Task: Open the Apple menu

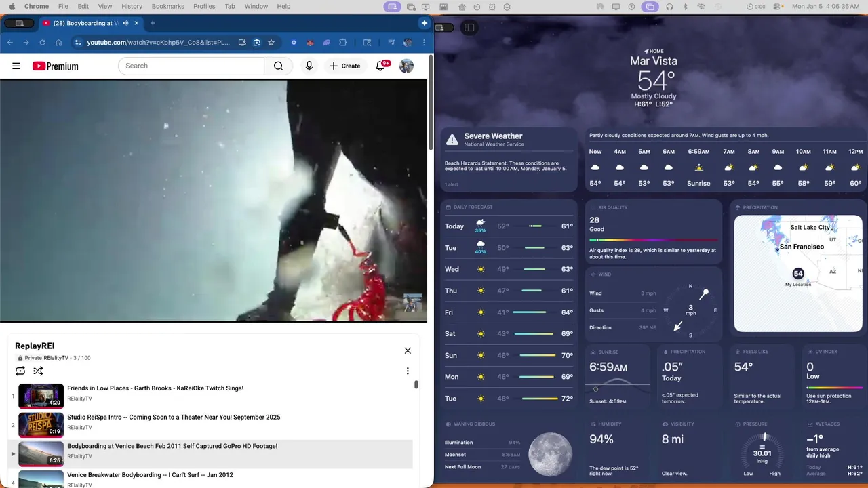Action: pos(11,6)
